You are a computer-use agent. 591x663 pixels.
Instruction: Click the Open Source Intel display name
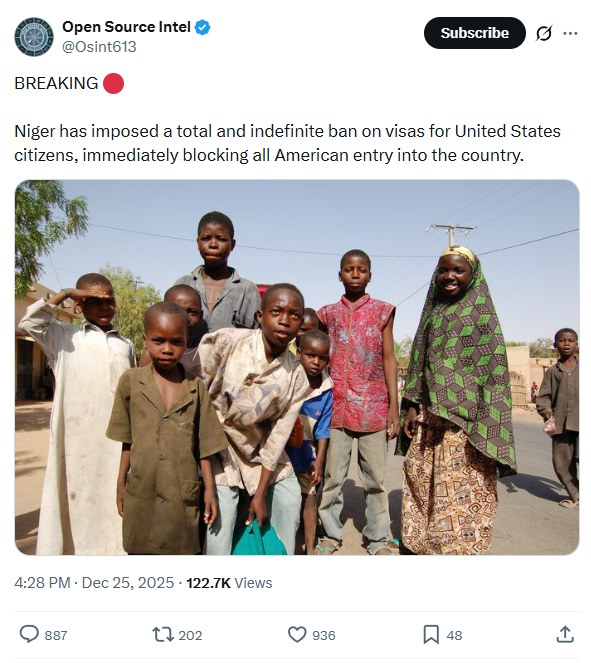click(x=126, y=27)
